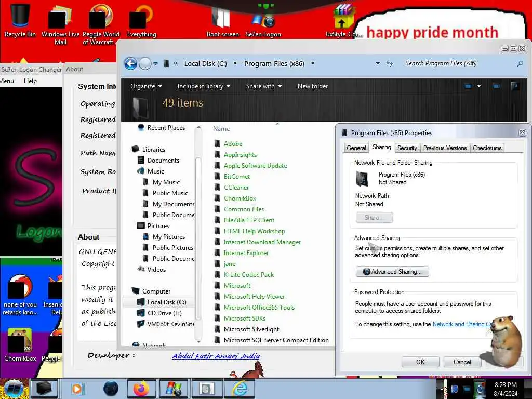Select FileZilla FTP Client folder
This screenshot has height=399, width=532.
(244, 220)
